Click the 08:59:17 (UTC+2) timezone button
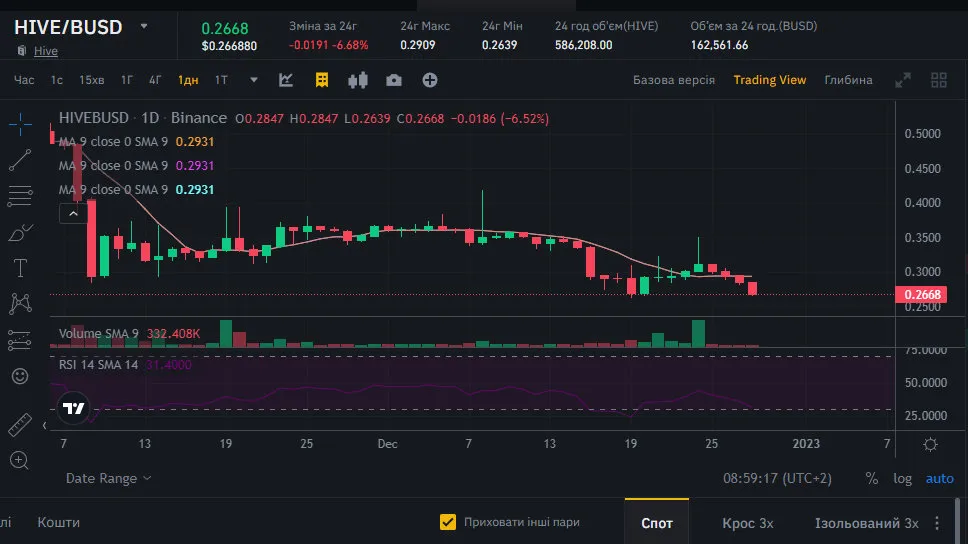This screenshot has height=544, width=968. click(x=777, y=478)
